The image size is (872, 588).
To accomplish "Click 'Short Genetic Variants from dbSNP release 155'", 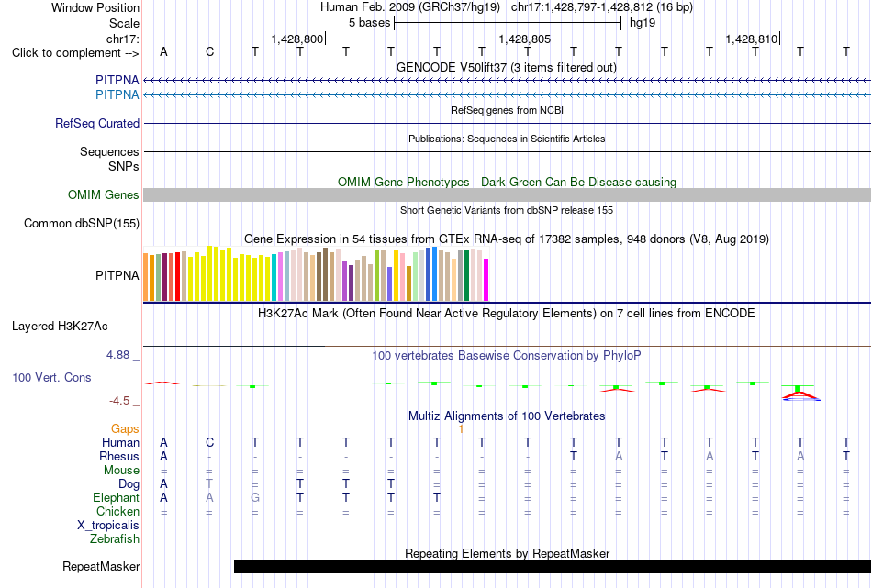I will point(507,210).
